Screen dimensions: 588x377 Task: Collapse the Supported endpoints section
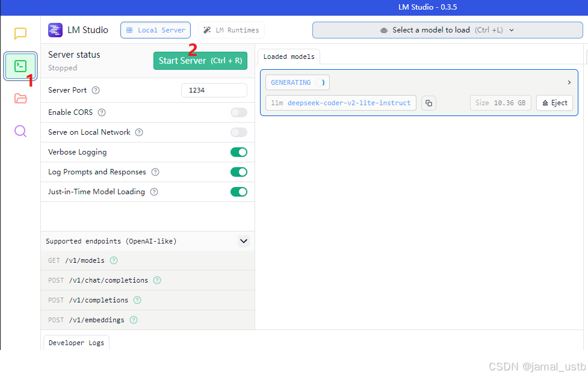pyautogui.click(x=244, y=241)
